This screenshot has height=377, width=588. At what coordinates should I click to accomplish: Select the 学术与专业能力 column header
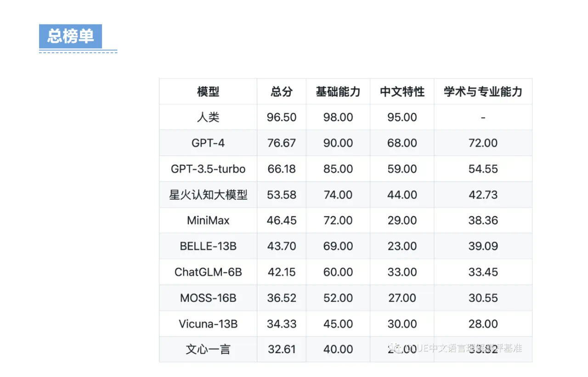click(x=483, y=91)
